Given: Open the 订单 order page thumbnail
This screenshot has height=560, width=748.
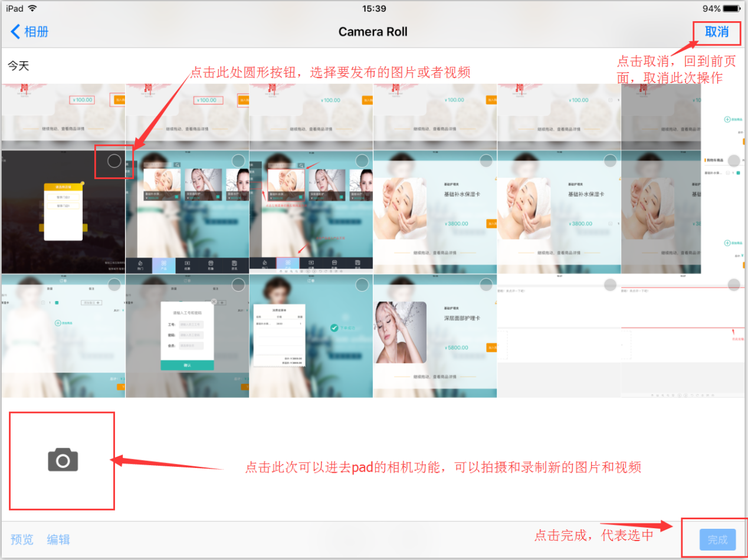Looking at the screenshot, I should 63,335.
